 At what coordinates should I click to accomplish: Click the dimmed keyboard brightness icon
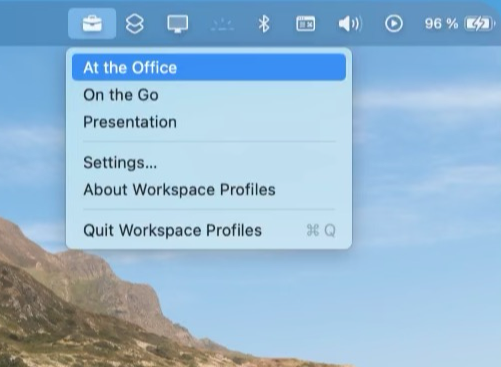pyautogui.click(x=222, y=24)
